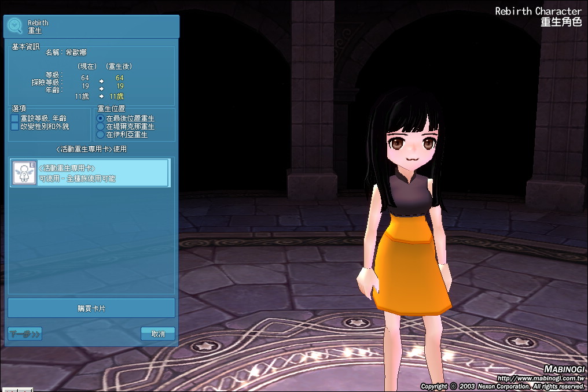The height and width of the screenshot is (392, 588).
Task: Click the MABINOGI logo in the corner
Action: click(564, 369)
